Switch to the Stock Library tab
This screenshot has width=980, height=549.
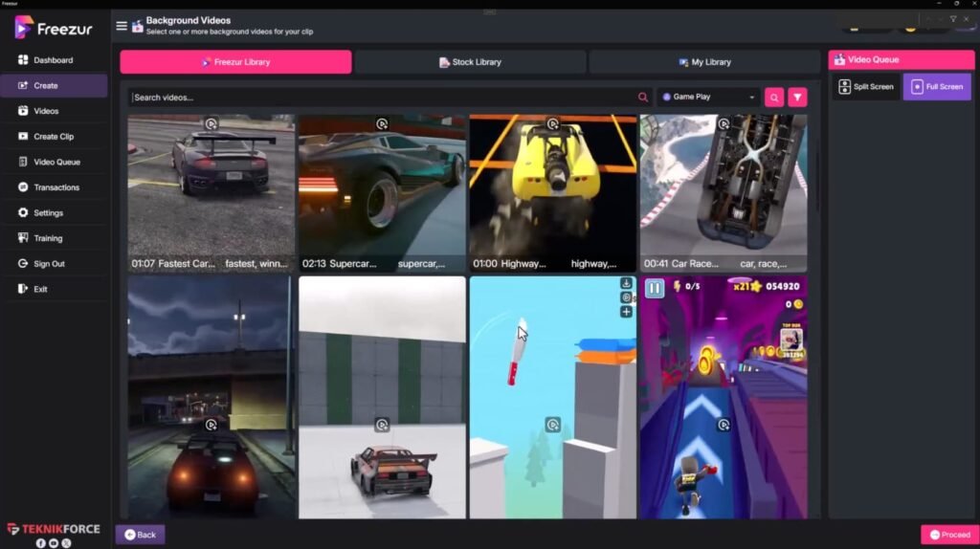[x=470, y=62]
